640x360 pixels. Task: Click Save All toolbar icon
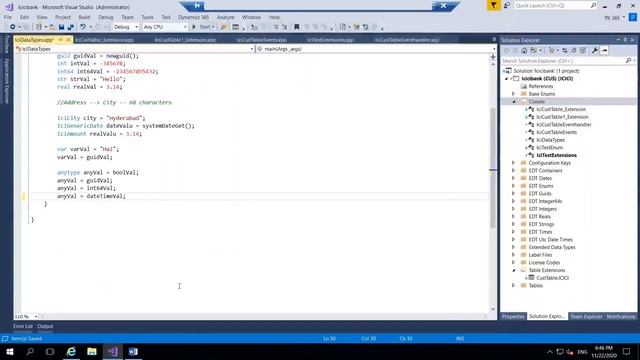pyautogui.click(x=71, y=27)
